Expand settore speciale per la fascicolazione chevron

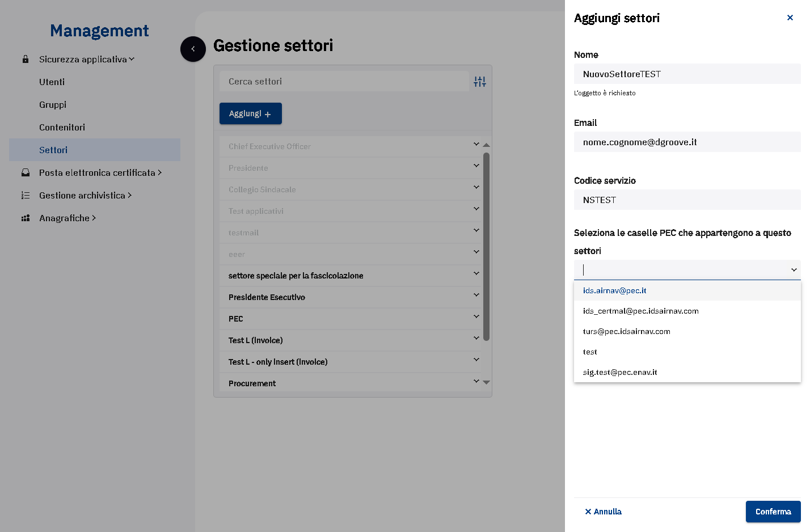coord(476,273)
